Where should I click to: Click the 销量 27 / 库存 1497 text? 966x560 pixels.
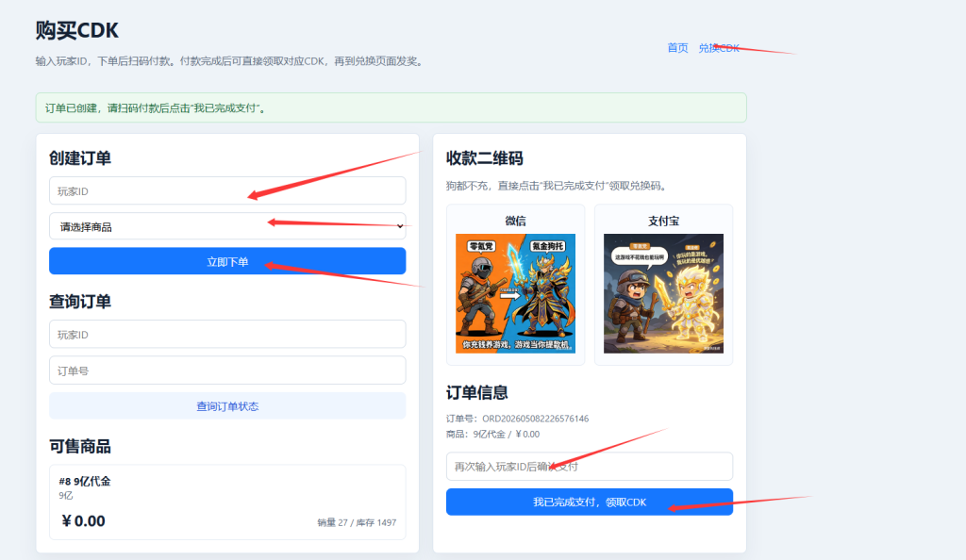coord(357,522)
